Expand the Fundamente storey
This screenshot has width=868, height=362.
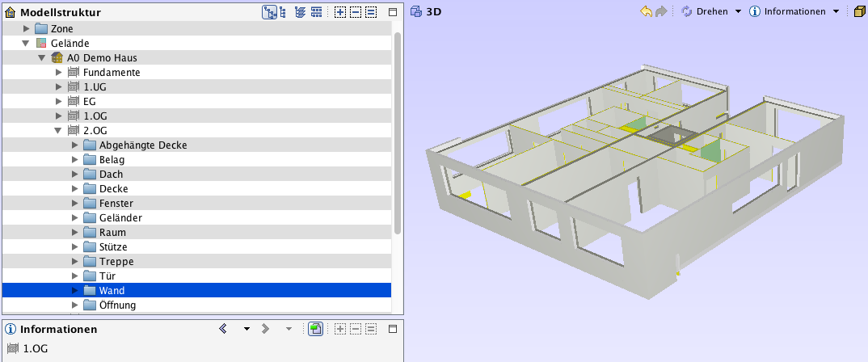coord(59,72)
